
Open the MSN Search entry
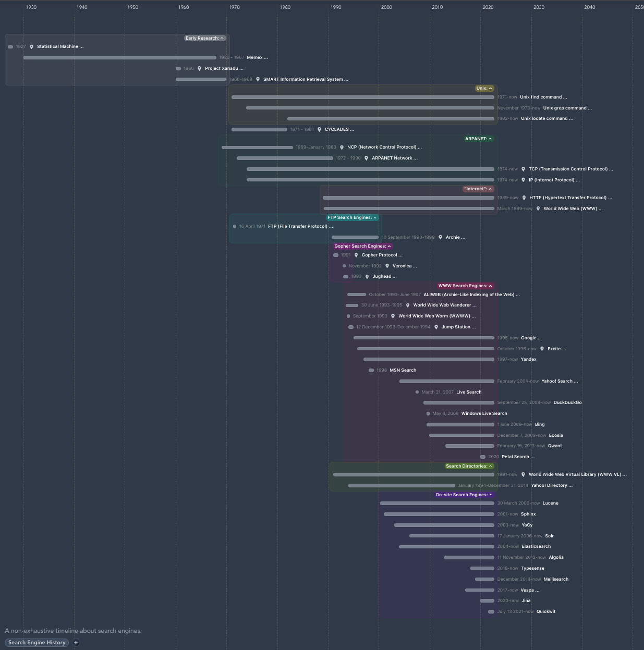click(403, 371)
